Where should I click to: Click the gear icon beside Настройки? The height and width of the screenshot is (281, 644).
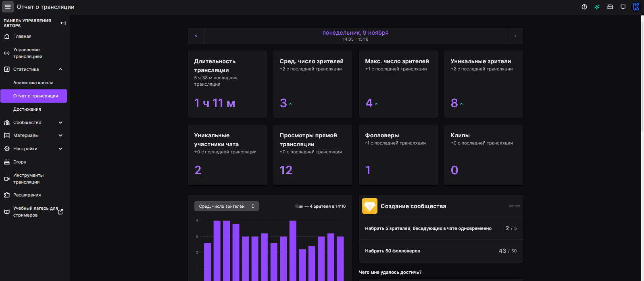(x=7, y=149)
